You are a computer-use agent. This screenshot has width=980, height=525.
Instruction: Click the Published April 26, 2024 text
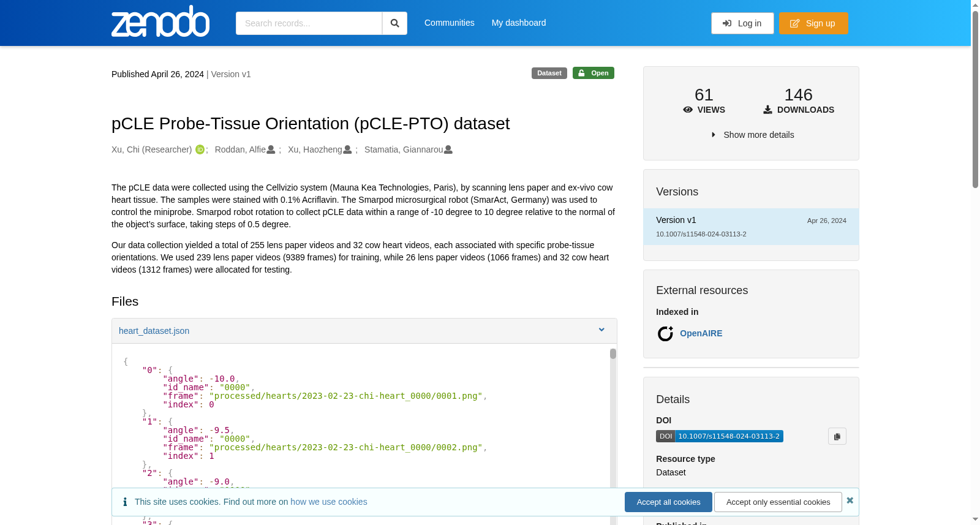157,74
